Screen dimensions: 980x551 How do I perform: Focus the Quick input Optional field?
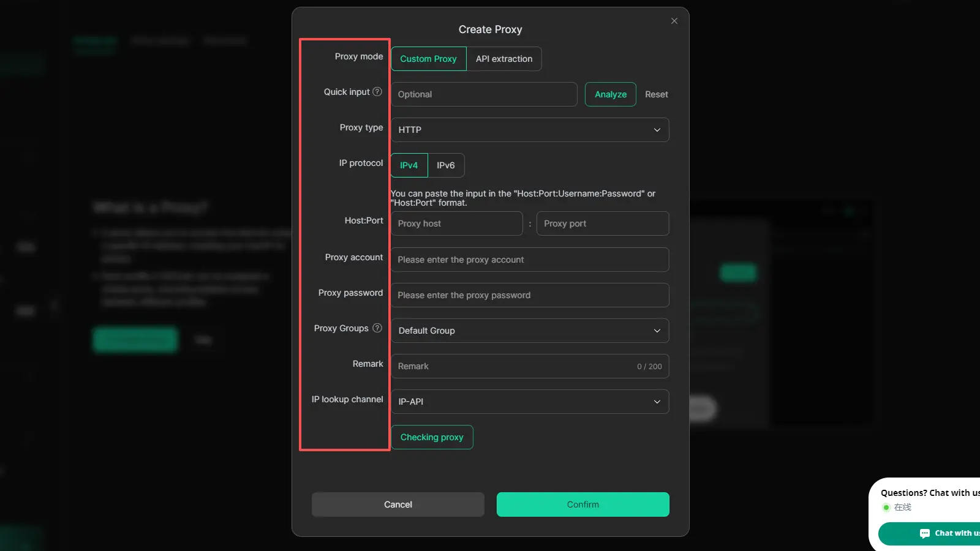484,94
